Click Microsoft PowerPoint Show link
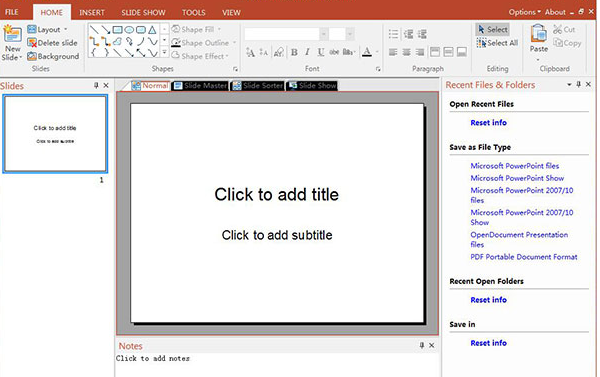Screen dimensions: 600x377 tap(517, 178)
